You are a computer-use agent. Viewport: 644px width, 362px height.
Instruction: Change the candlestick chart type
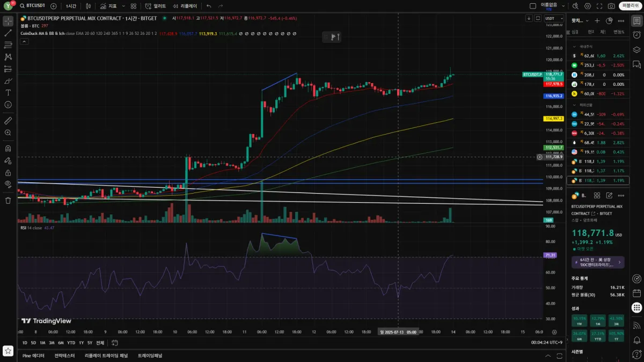coord(89,6)
